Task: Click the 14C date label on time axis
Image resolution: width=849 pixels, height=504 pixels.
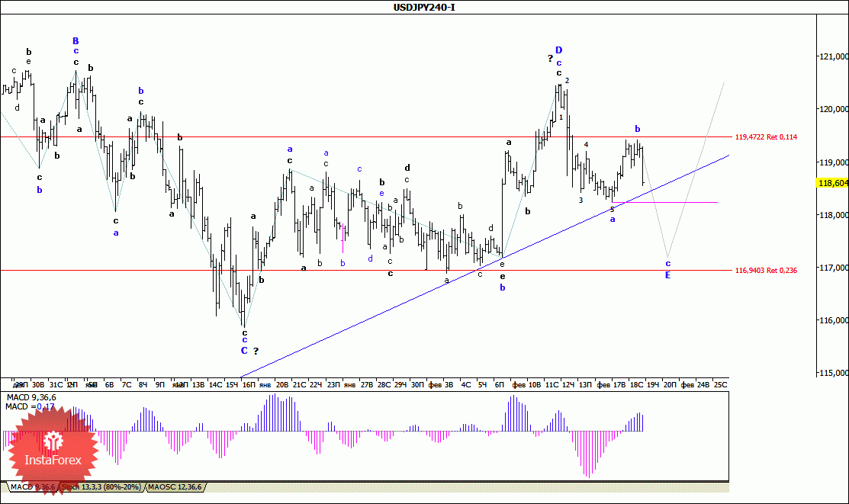Action: (216, 384)
